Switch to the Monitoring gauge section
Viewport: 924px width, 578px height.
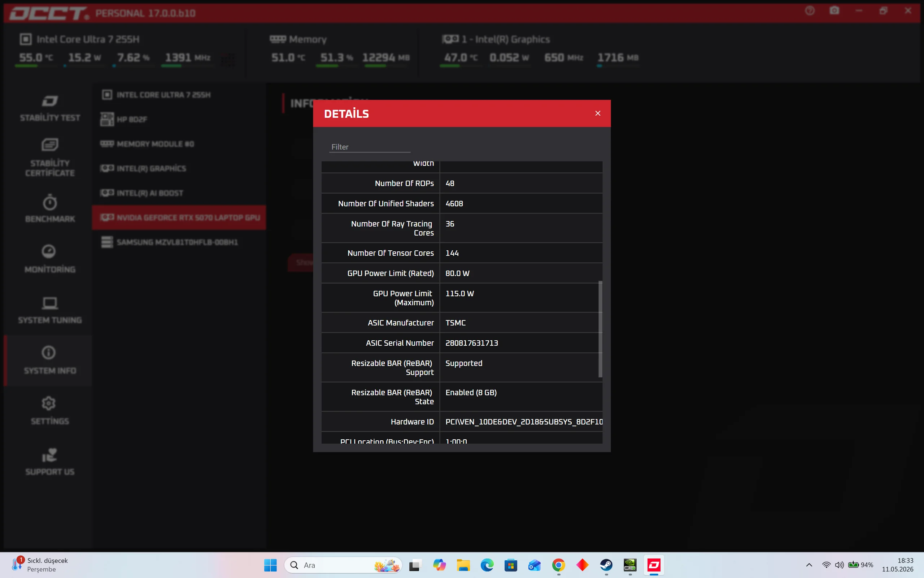[50, 259]
